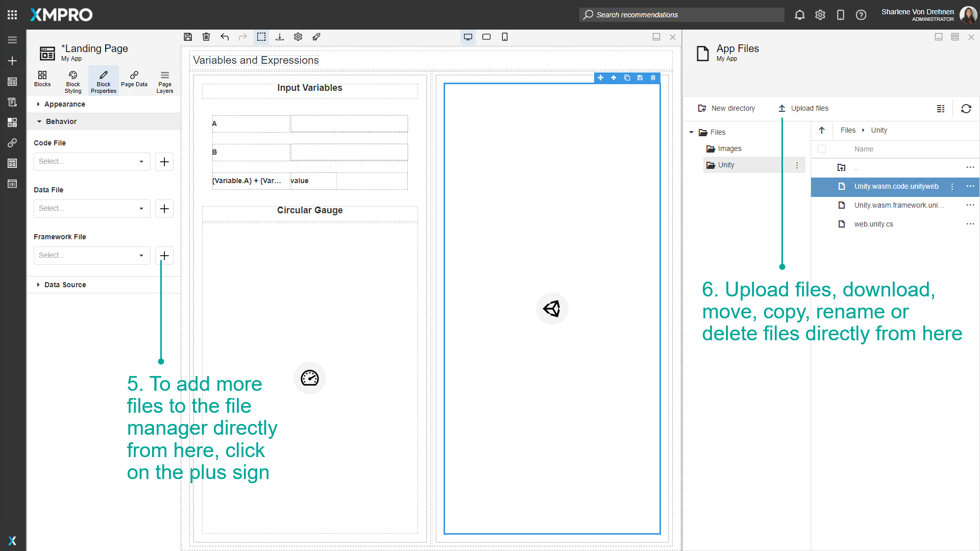Expand the Appearance section
This screenshot has height=551, width=980.
tap(64, 104)
